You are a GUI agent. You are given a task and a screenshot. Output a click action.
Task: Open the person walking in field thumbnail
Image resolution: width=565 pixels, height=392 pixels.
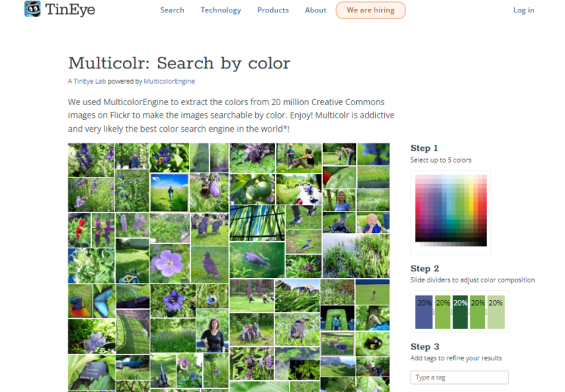click(169, 193)
